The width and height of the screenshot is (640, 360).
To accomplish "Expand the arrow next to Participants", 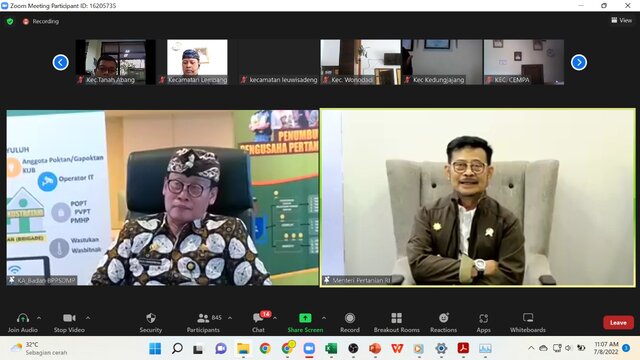I will tap(230, 318).
